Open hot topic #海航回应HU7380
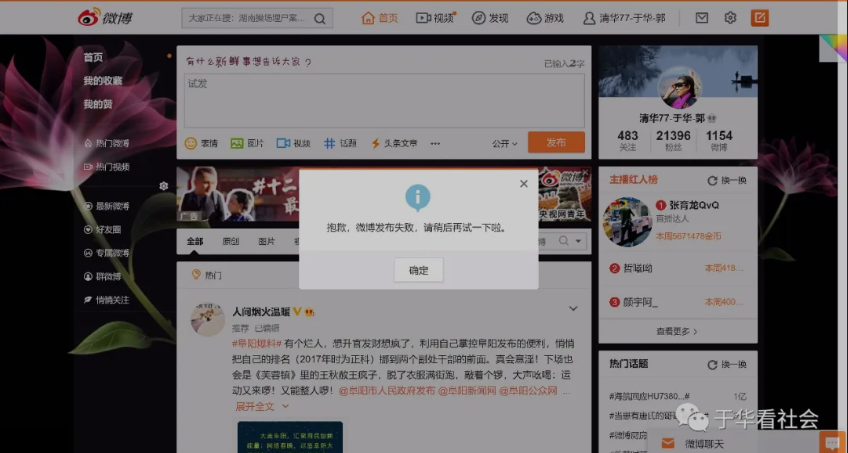 (x=649, y=396)
